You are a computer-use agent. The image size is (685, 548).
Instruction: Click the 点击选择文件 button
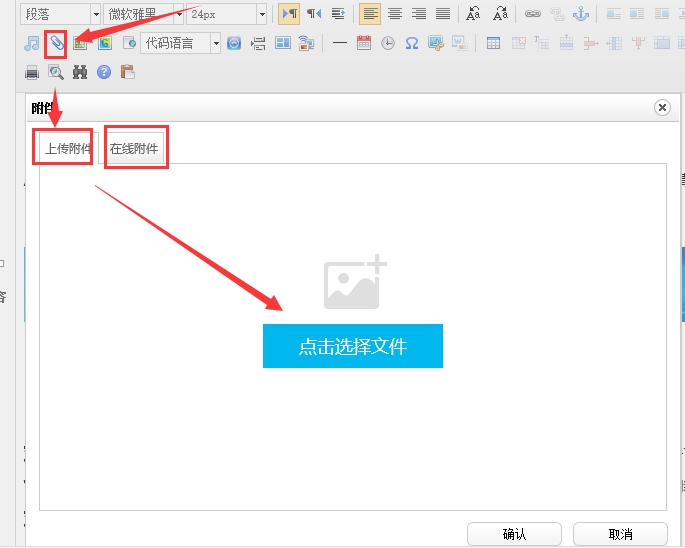click(352, 346)
